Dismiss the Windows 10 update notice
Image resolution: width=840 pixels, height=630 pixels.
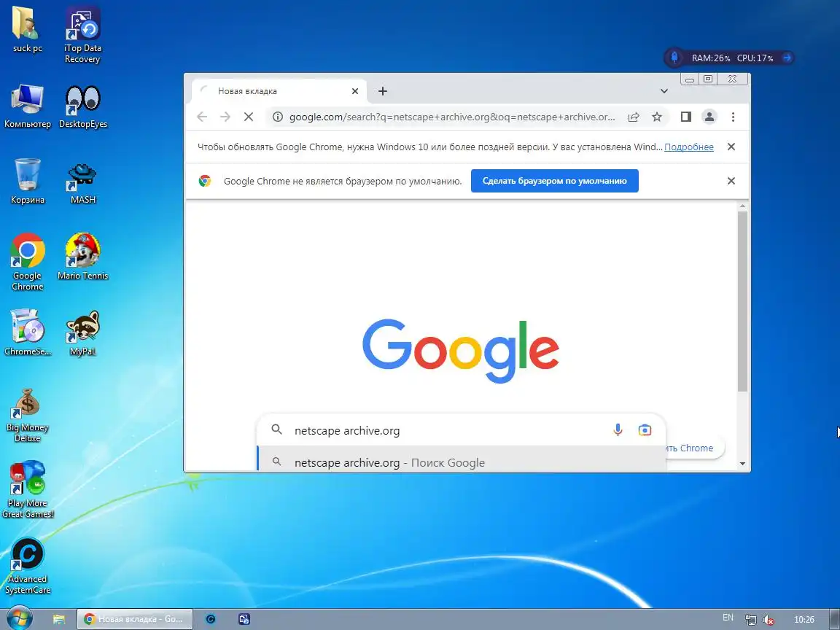(x=731, y=147)
